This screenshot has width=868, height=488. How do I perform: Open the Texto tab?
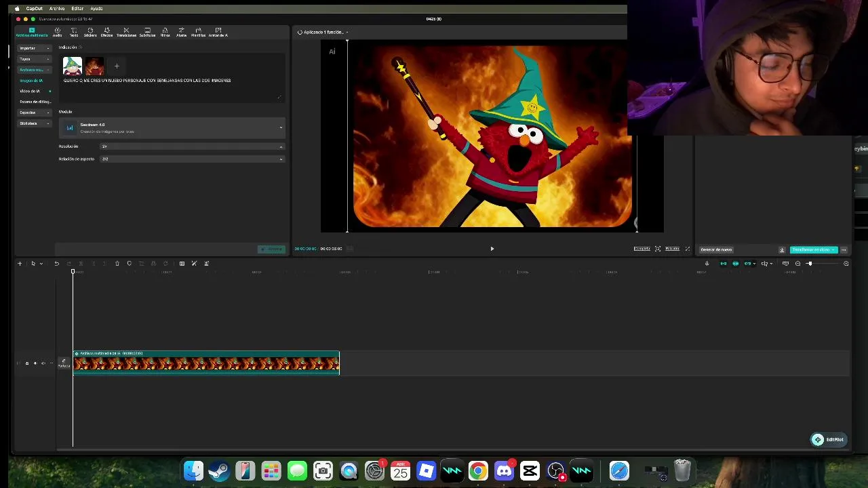tap(74, 32)
